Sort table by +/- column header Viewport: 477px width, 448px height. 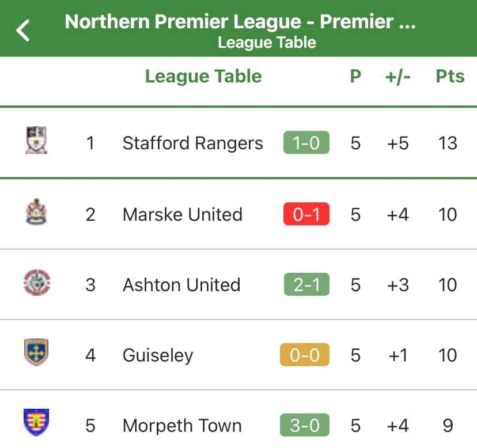(398, 77)
